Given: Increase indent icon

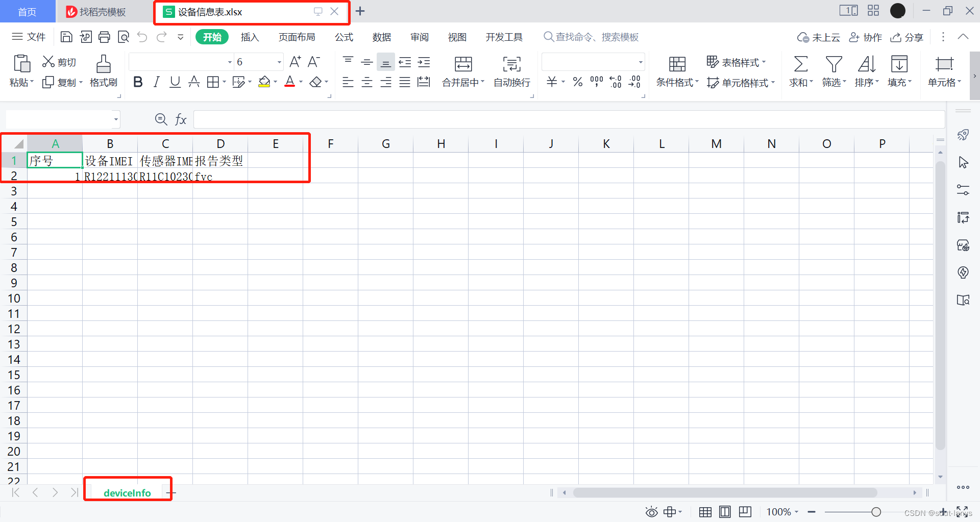Looking at the screenshot, I should tap(424, 62).
